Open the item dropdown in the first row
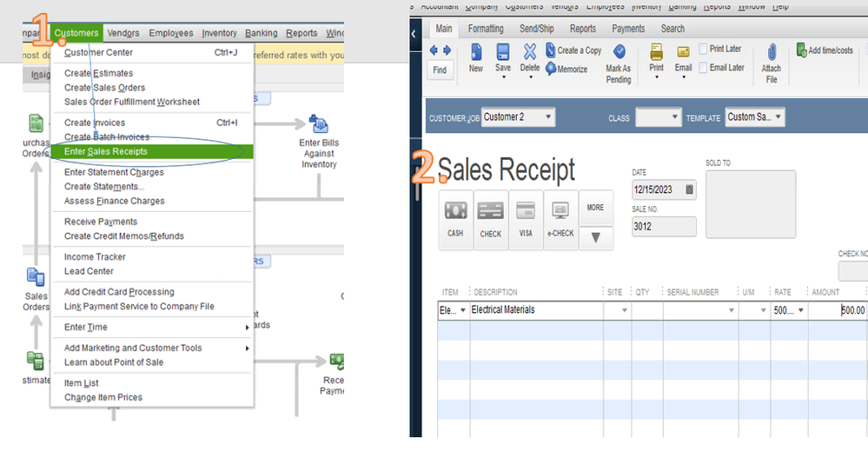The width and height of the screenshot is (868, 451). coord(463,310)
